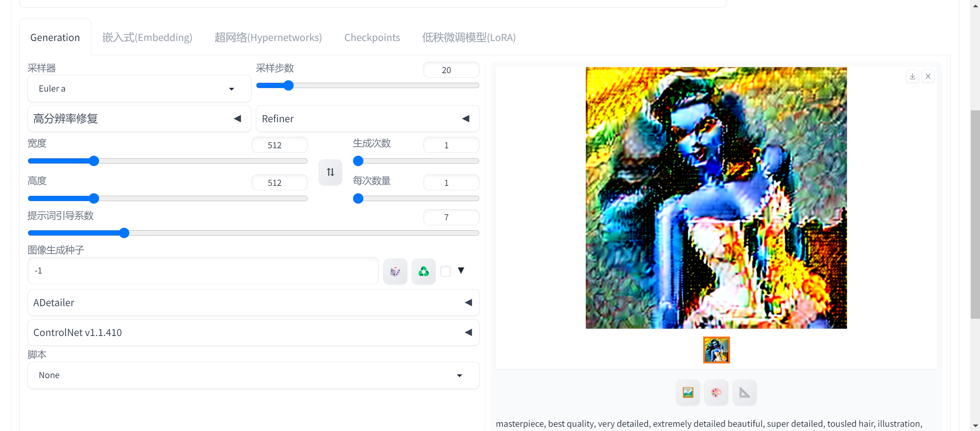Click the recycle icon to reuse seed

click(x=423, y=272)
